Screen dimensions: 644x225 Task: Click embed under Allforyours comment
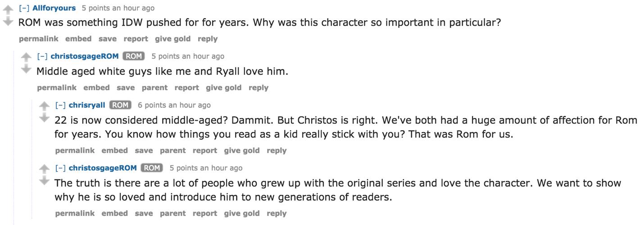tap(78, 39)
